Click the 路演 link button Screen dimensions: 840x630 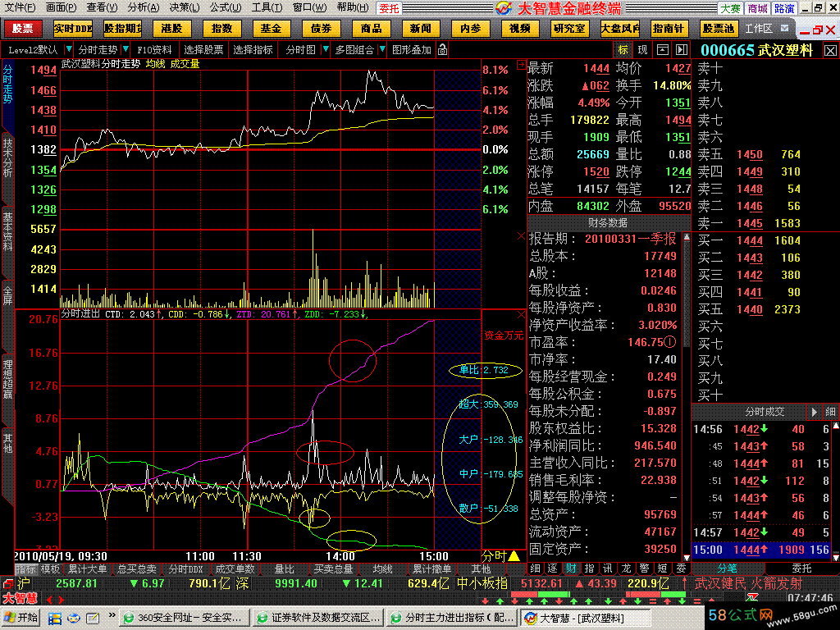(x=784, y=8)
